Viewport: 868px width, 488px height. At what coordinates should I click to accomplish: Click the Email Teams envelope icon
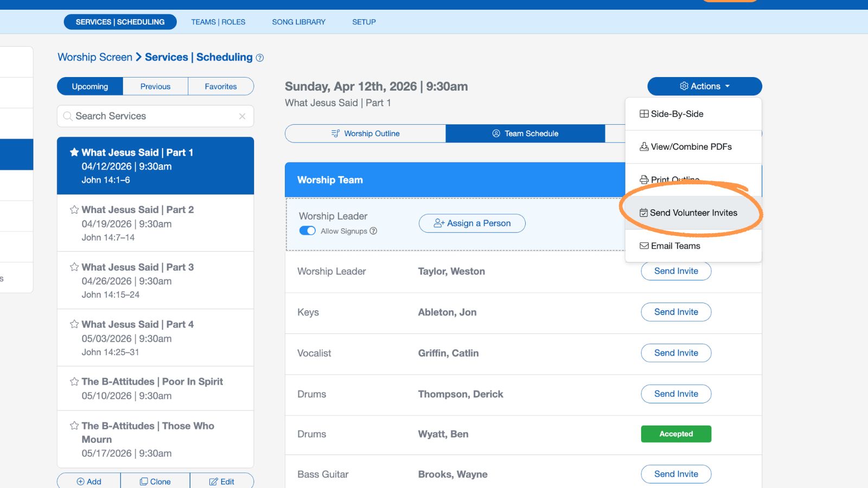pos(644,246)
